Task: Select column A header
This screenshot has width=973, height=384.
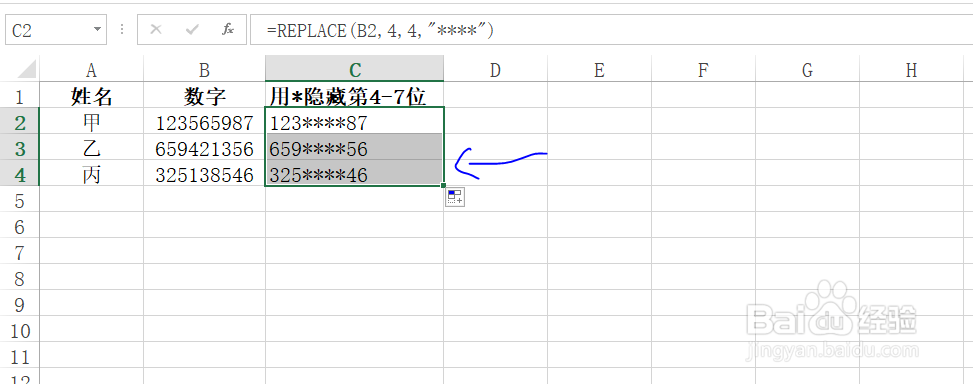Action: [91, 69]
